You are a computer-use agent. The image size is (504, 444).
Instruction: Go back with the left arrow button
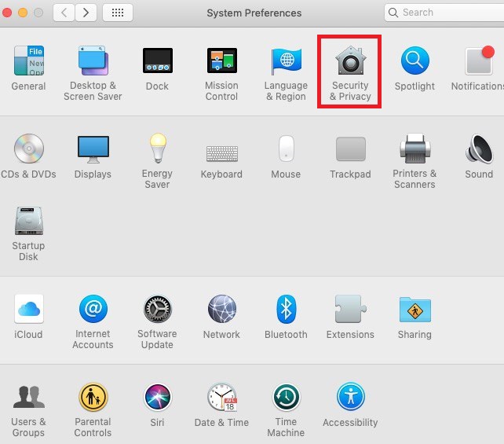(x=64, y=13)
